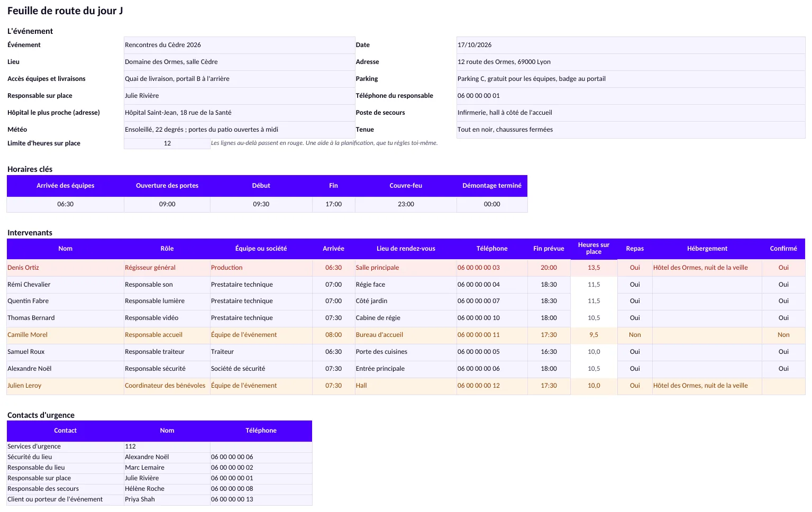This screenshot has width=812, height=512.
Task: Select the 'Société de sécurité' cell
Action: point(261,369)
